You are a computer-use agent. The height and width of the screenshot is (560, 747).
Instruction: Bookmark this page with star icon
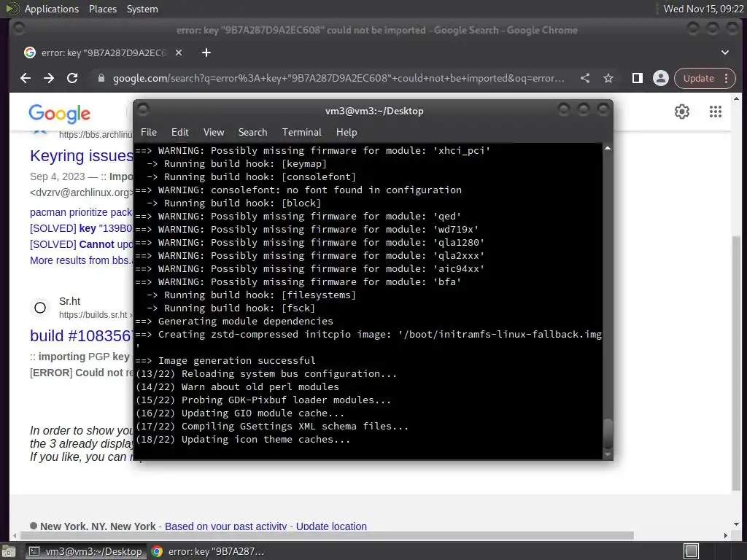point(608,78)
